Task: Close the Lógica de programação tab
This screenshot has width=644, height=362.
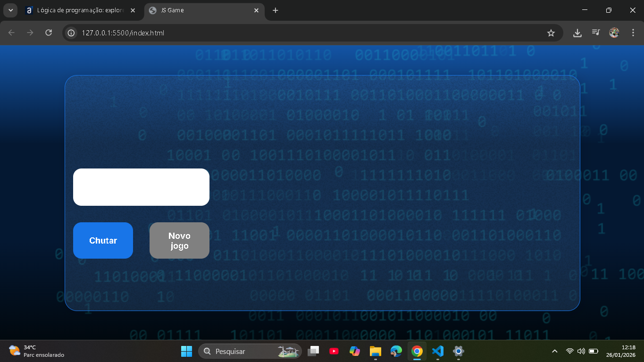Action: (x=133, y=10)
